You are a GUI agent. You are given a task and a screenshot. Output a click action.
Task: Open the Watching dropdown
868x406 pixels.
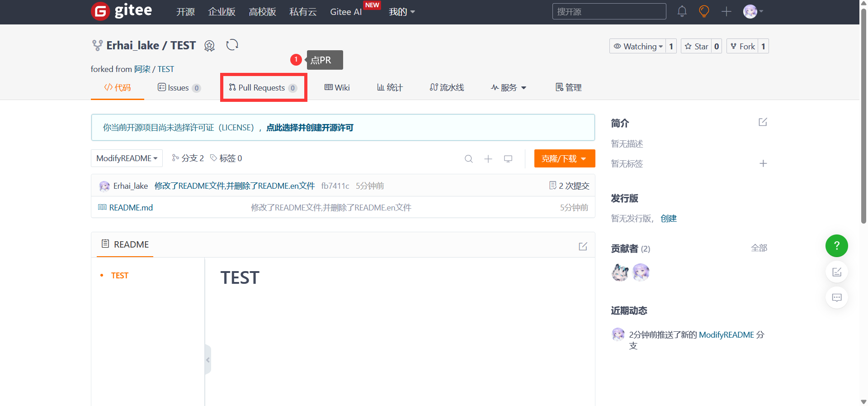[638, 46]
